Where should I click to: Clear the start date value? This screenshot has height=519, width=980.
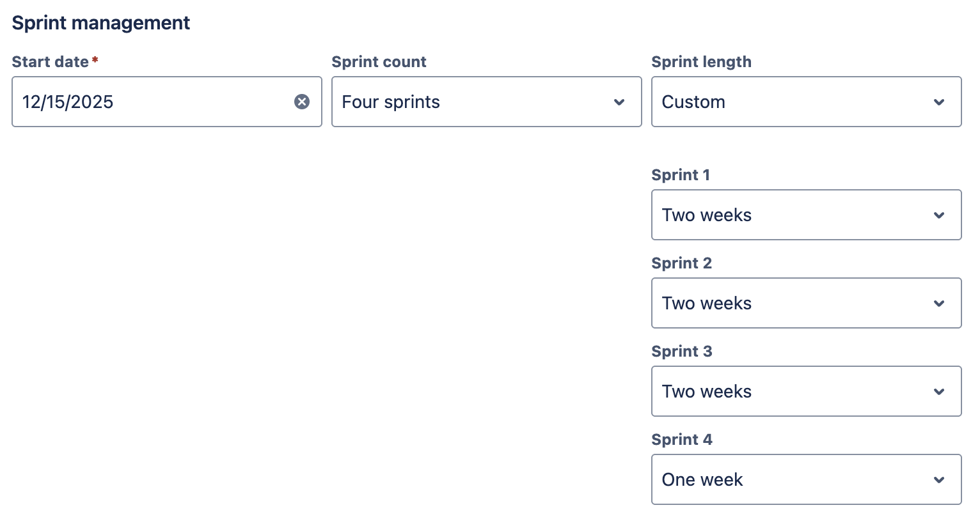(302, 102)
